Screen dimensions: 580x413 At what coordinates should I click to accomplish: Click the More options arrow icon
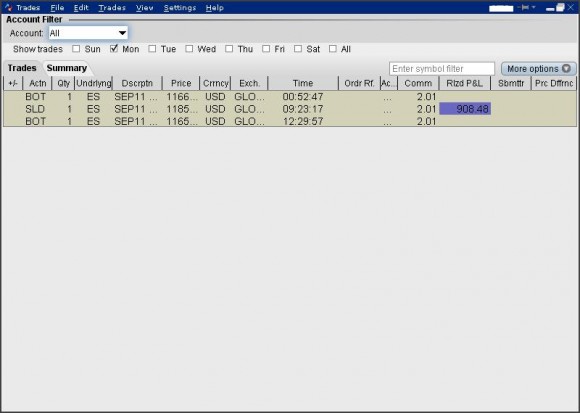point(566,68)
